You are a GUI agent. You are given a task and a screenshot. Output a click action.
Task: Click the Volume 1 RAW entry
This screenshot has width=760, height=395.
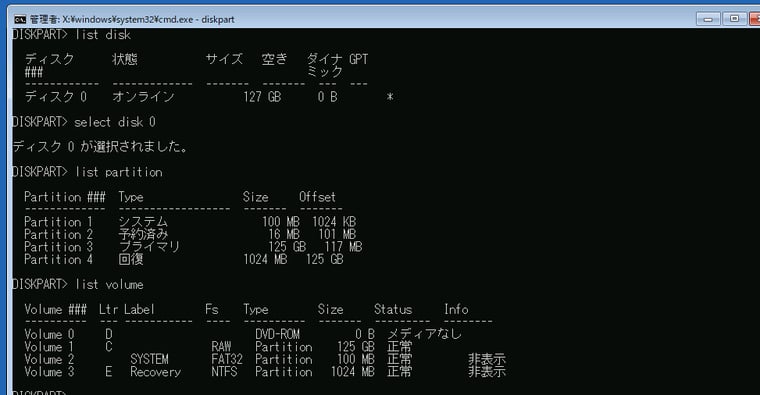pyautogui.click(x=221, y=347)
